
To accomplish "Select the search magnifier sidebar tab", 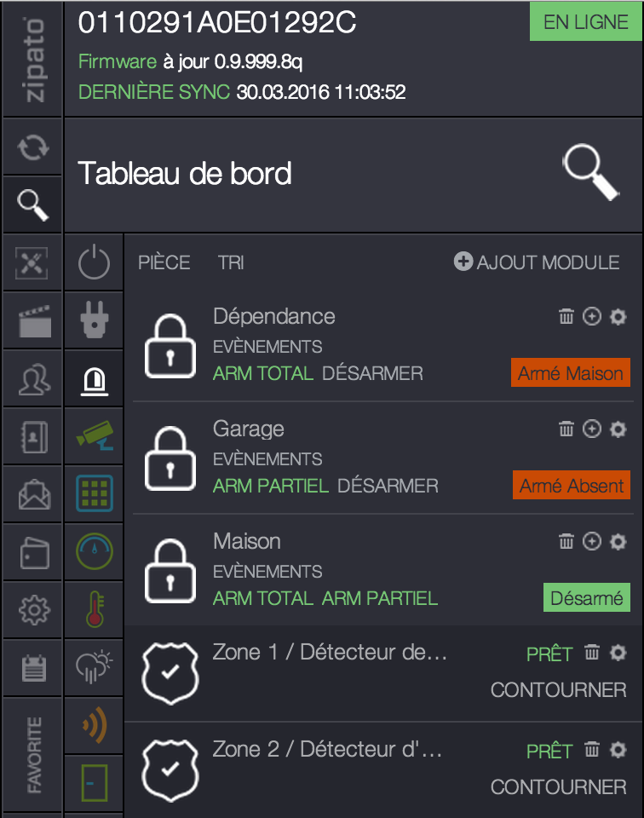I will click(x=32, y=204).
